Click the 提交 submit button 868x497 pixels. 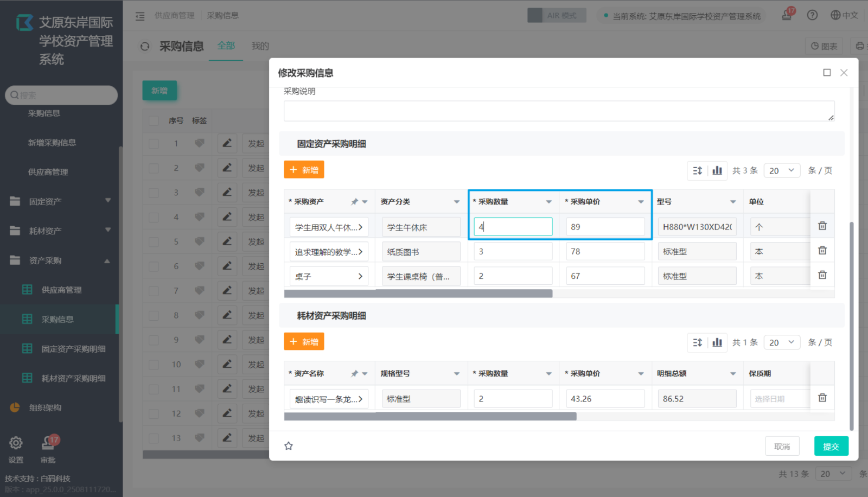point(831,446)
